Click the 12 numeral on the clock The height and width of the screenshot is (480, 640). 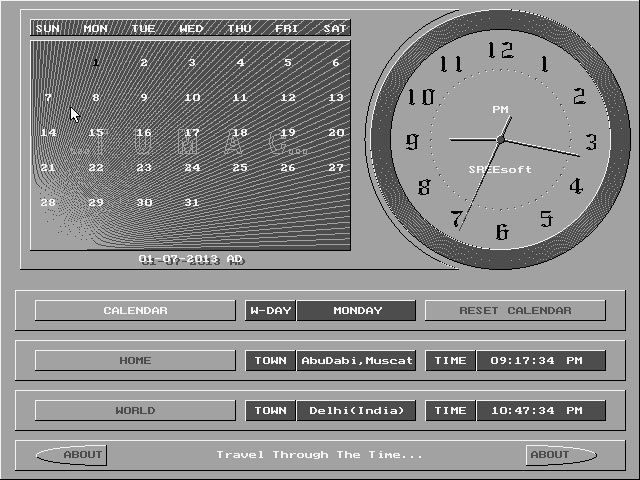pyautogui.click(x=500, y=51)
